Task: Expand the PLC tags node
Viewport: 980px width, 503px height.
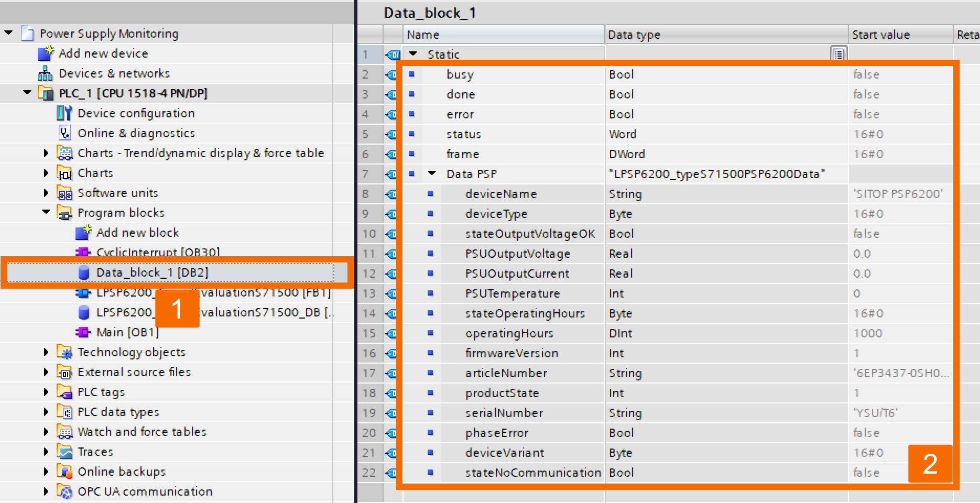Action: coord(46,392)
